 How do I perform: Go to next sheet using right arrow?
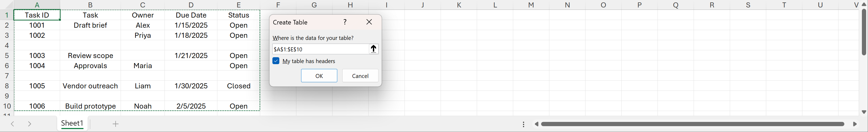click(30, 124)
